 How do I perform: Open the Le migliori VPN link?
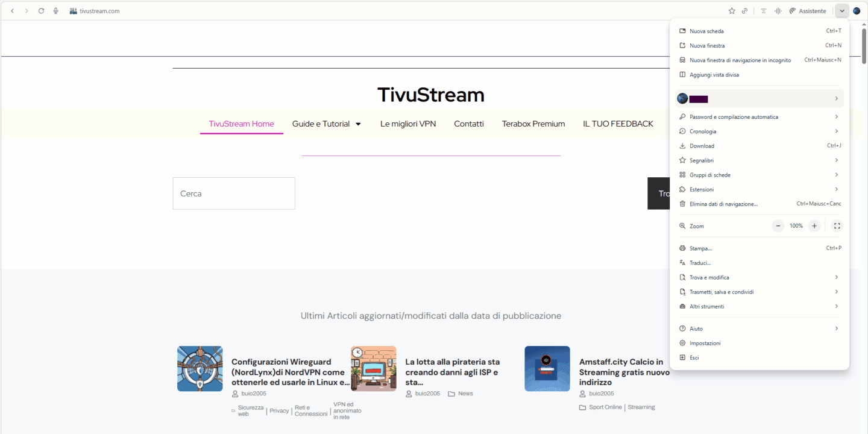tap(408, 124)
